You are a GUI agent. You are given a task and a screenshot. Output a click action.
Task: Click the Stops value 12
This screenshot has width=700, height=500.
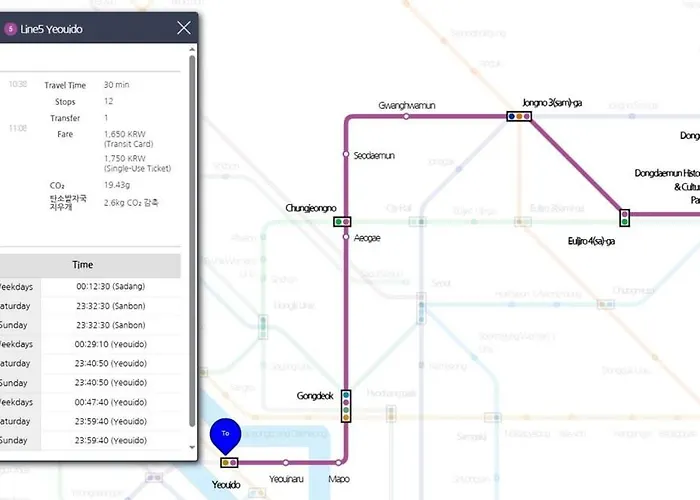[108, 101]
